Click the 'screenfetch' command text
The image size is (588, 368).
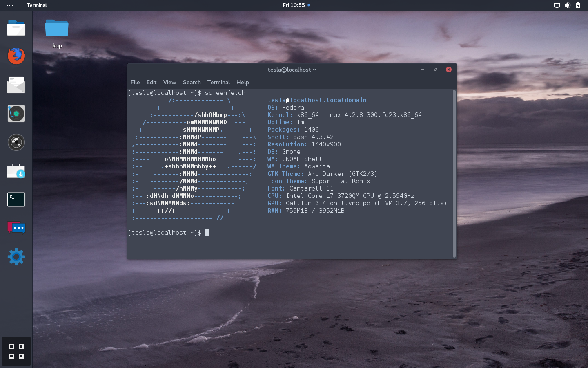coord(225,93)
